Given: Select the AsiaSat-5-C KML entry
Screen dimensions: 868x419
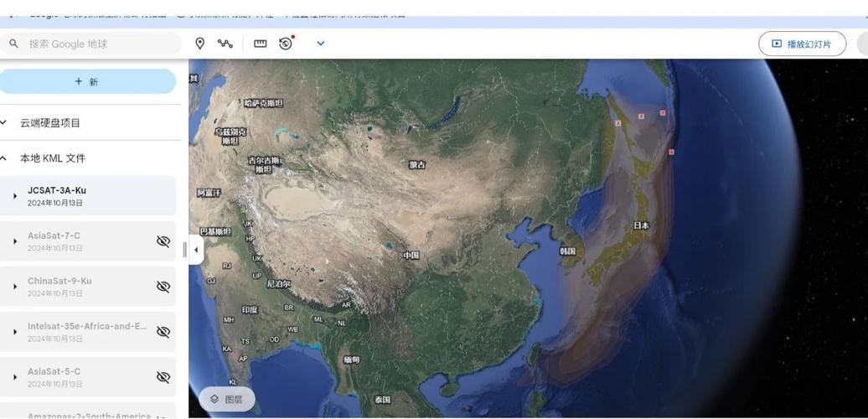Looking at the screenshot, I should [x=87, y=377].
